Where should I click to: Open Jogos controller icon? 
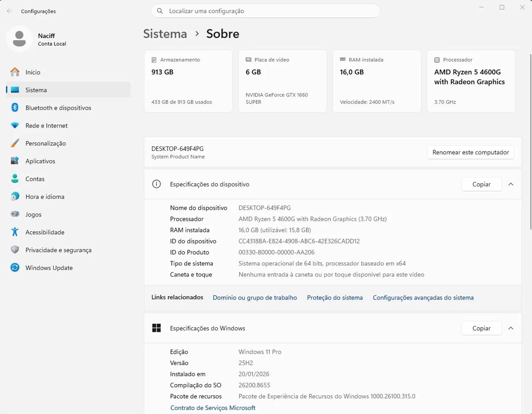click(x=15, y=214)
